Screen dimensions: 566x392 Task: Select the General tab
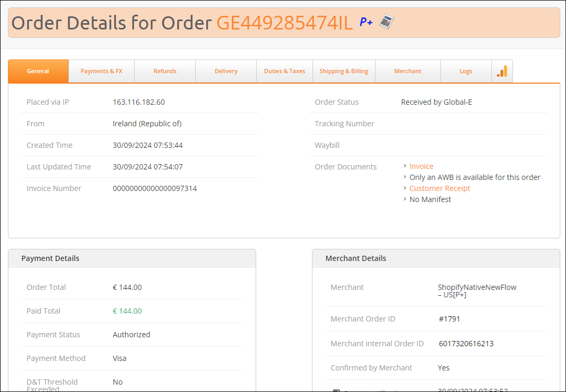[x=38, y=71]
